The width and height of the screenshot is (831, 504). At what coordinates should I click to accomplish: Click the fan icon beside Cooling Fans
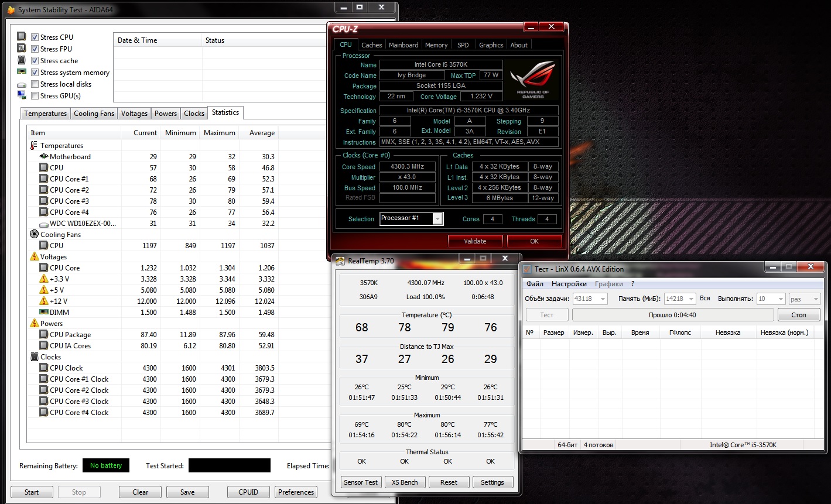(34, 234)
